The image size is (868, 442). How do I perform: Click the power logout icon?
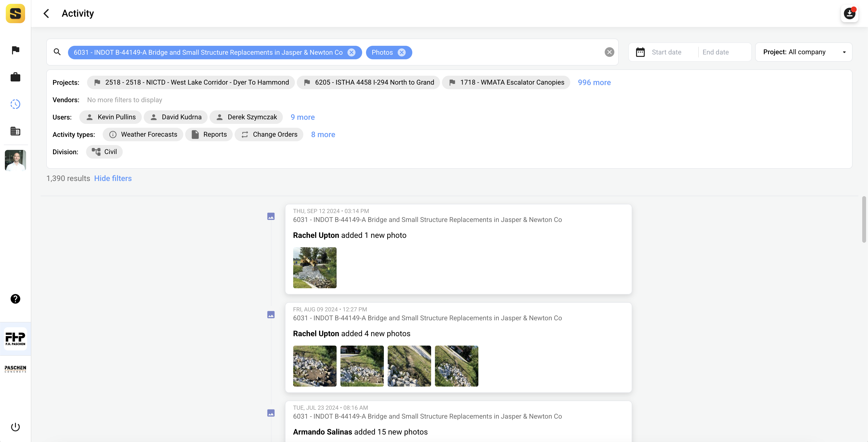click(x=15, y=427)
